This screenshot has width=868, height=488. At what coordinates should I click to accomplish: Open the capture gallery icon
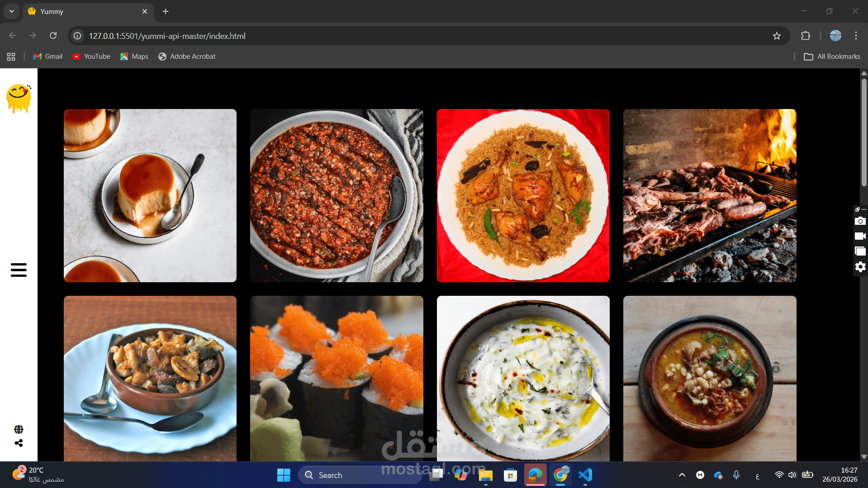point(860,251)
